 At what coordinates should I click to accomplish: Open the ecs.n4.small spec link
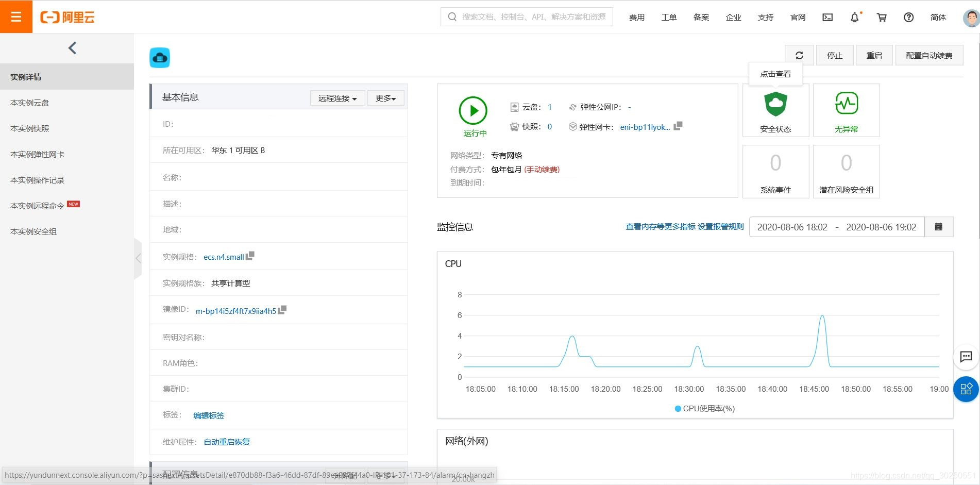coord(224,257)
